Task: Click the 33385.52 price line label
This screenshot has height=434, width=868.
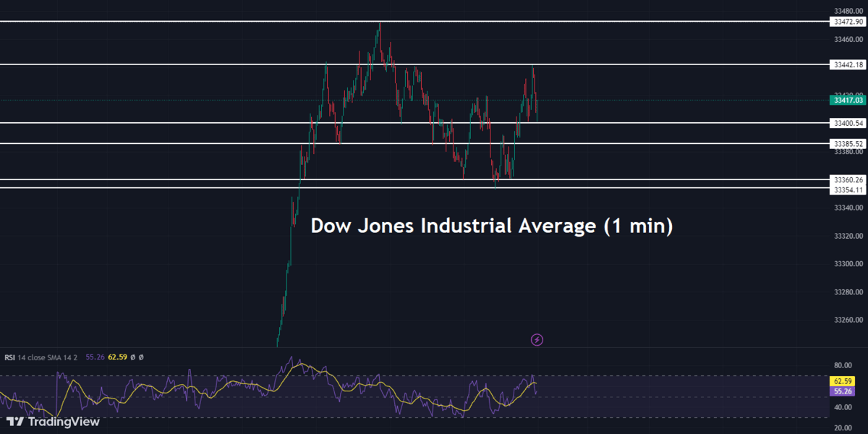Action: 848,144
